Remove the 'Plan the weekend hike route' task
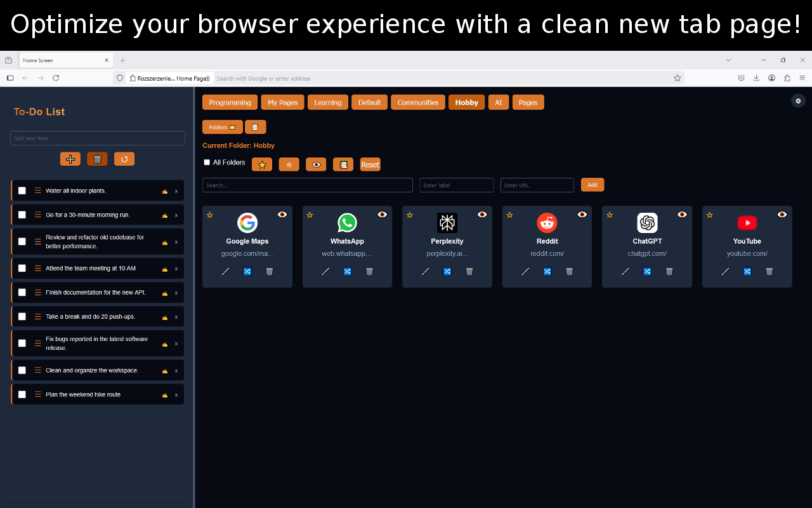The image size is (812, 508). coord(176,395)
